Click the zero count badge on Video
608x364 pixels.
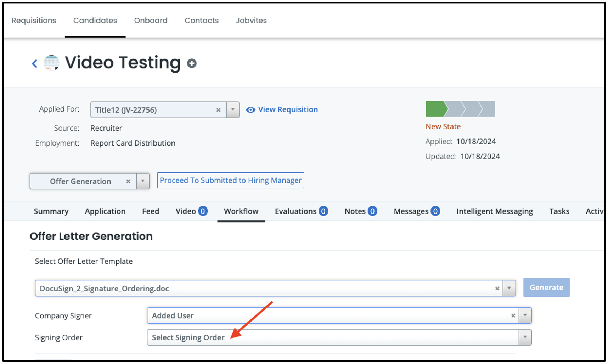[x=202, y=211]
